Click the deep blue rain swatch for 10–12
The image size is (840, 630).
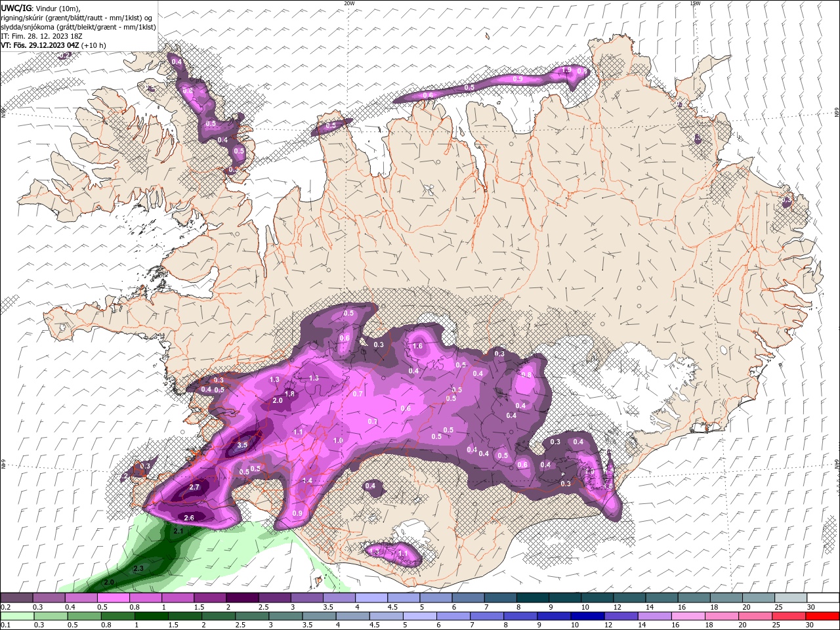coord(587,616)
